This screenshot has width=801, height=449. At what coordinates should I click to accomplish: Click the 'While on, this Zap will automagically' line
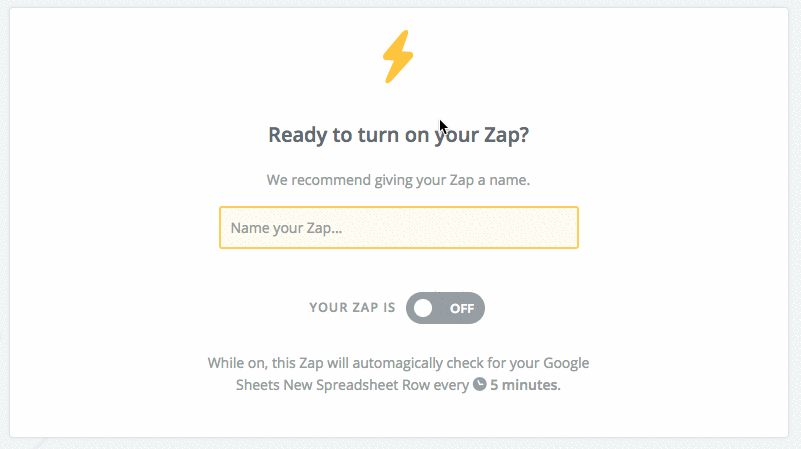(326, 363)
